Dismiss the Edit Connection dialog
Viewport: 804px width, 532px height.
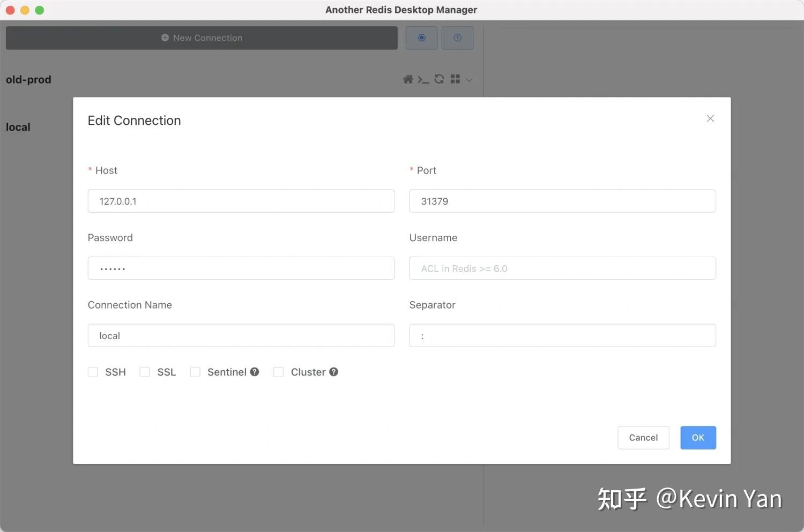click(710, 118)
